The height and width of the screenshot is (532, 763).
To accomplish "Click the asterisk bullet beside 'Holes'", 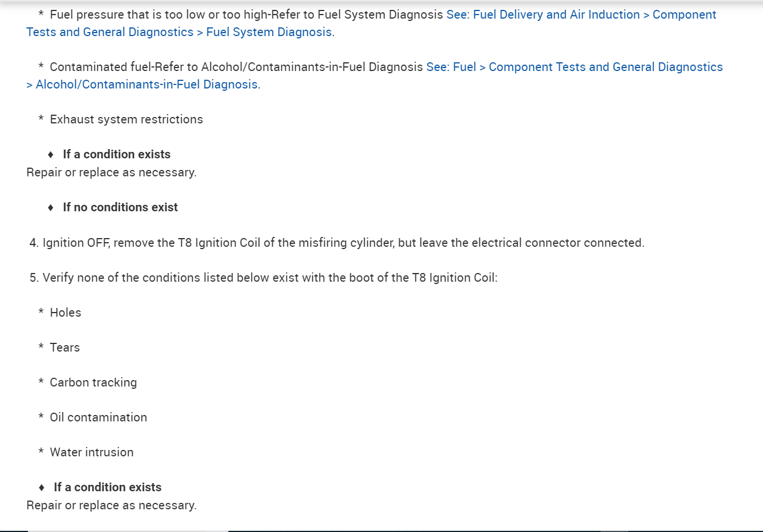I will (x=41, y=313).
